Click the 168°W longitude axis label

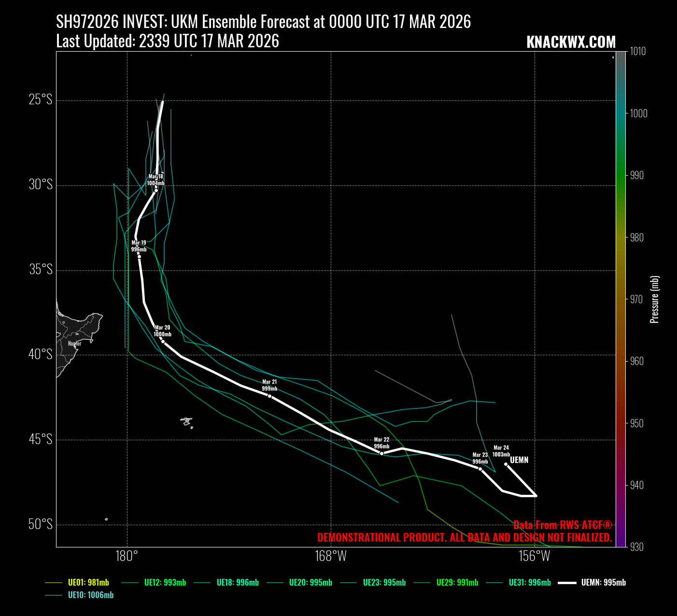pyautogui.click(x=331, y=557)
